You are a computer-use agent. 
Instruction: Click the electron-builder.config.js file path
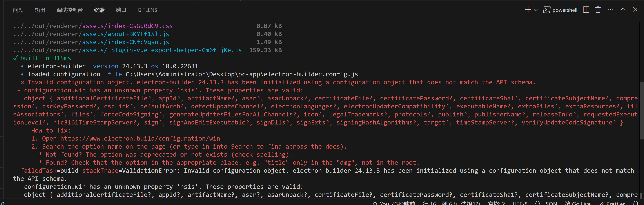point(242,74)
